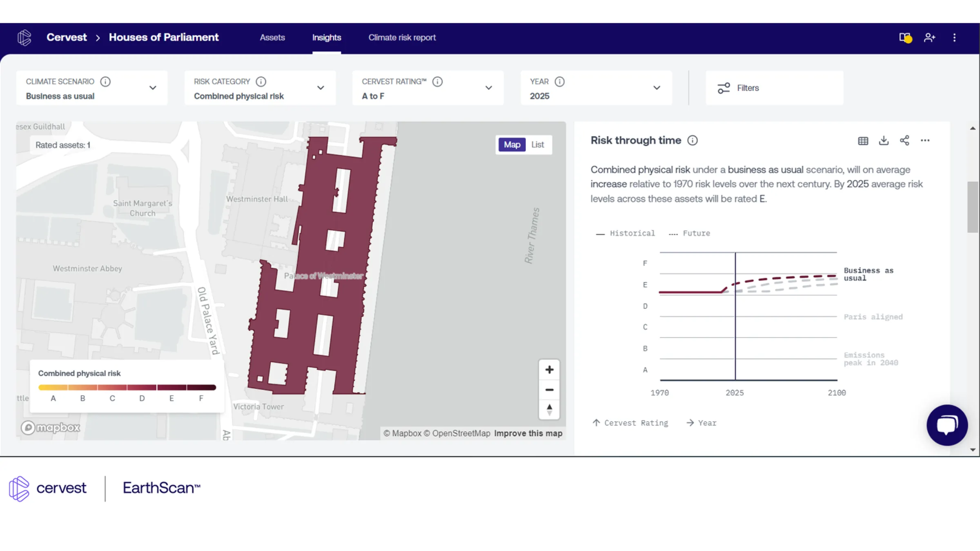
Task: Zoom out on the map
Action: coord(549,390)
